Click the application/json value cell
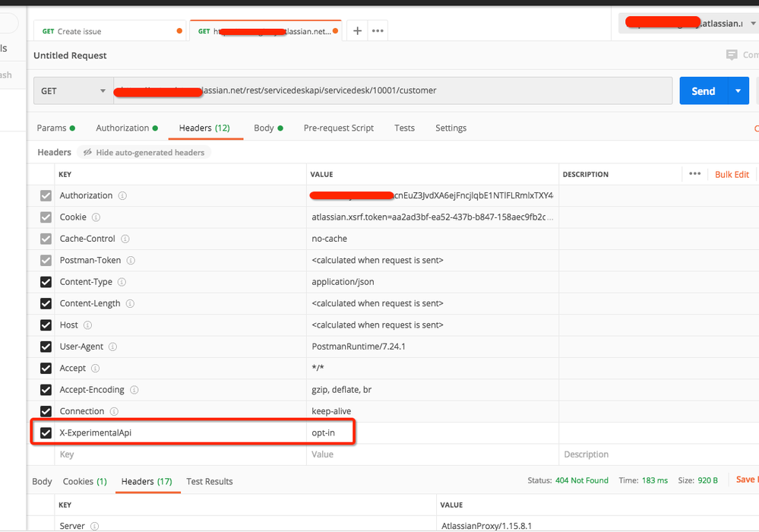Image resolution: width=759 pixels, height=532 pixels. click(432, 282)
